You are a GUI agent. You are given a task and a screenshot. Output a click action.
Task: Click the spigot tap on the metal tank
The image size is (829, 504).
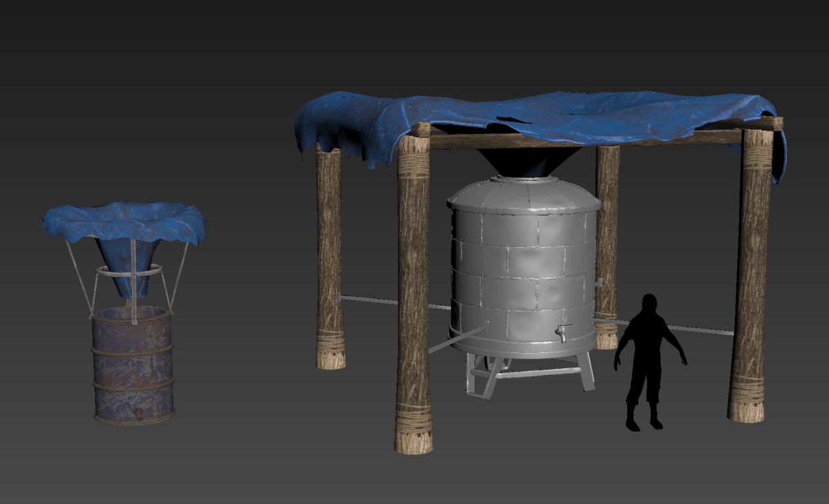(x=562, y=333)
